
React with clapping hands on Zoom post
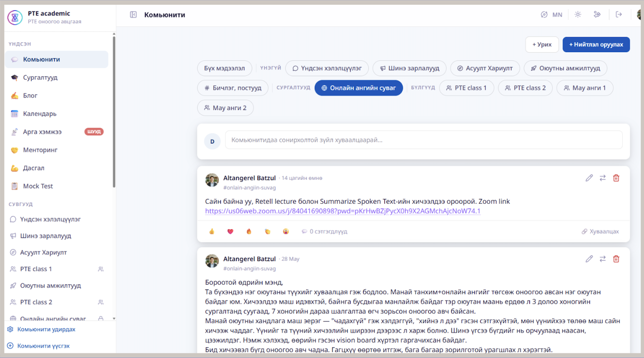click(268, 231)
